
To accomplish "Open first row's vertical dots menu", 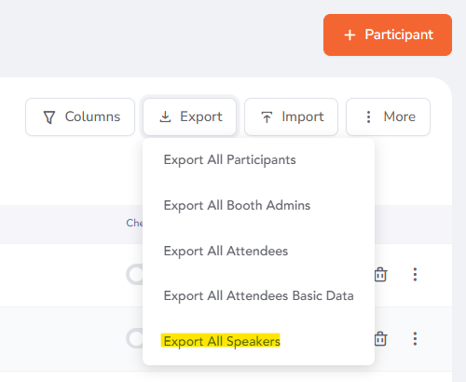I will pyautogui.click(x=415, y=274).
